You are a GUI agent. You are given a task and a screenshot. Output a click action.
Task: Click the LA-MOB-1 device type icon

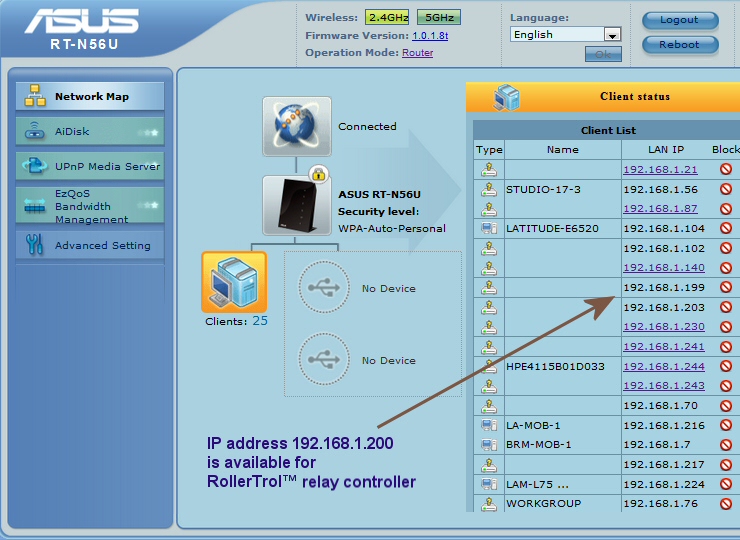coord(489,425)
